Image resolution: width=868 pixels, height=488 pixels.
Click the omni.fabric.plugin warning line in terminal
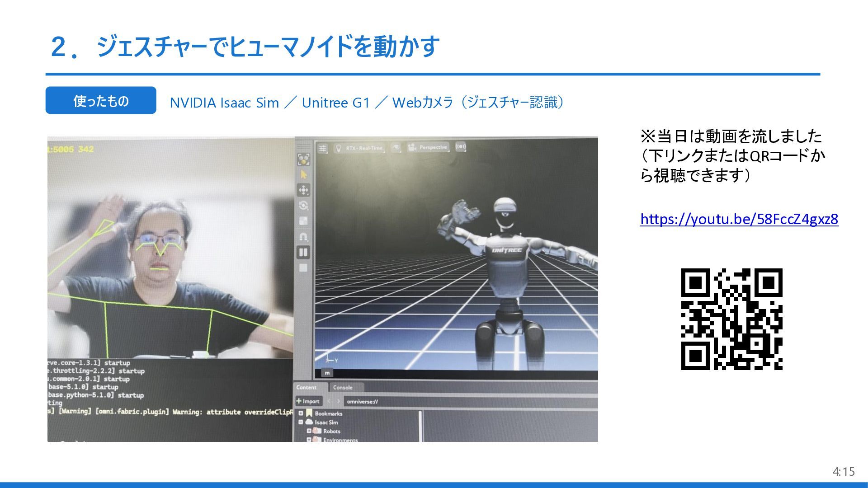pyautogui.click(x=170, y=412)
